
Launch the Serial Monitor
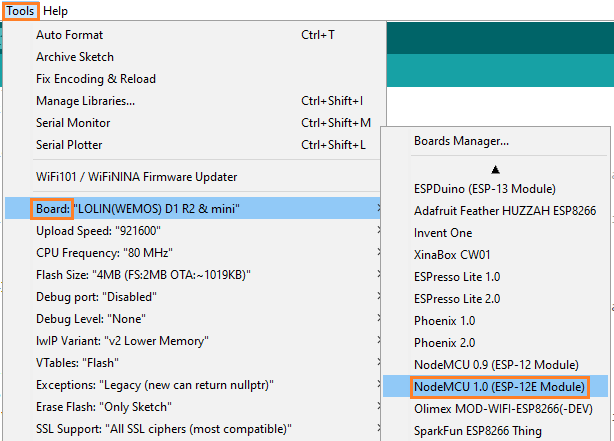pos(73,123)
